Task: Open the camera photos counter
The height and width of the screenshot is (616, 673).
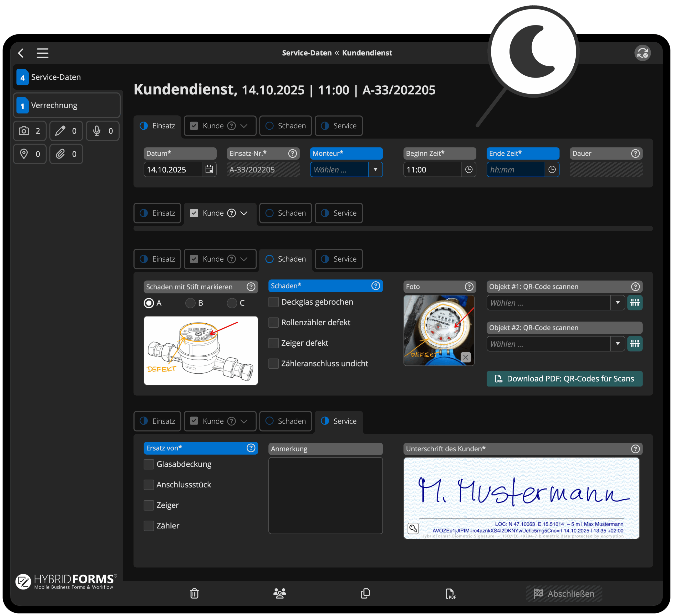Action: point(30,131)
